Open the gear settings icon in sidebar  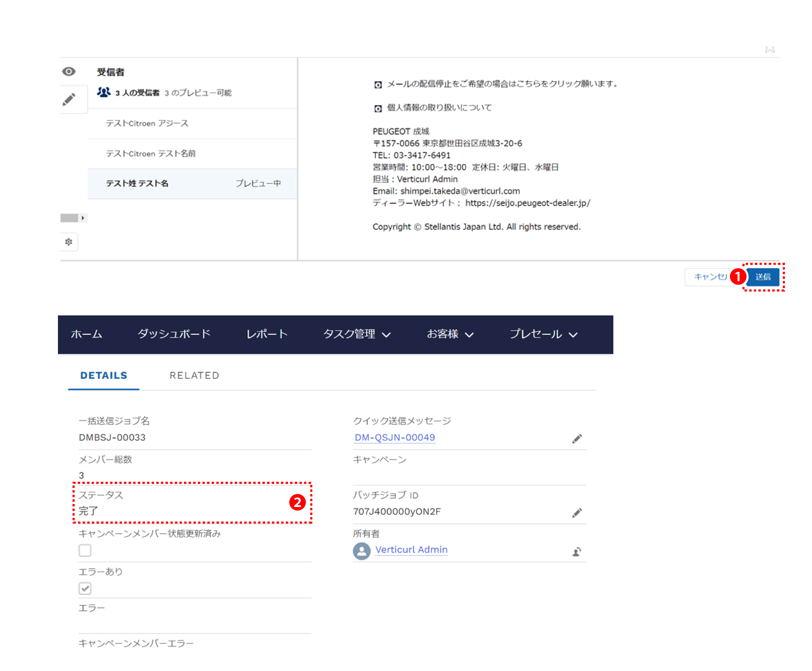pos(69,242)
